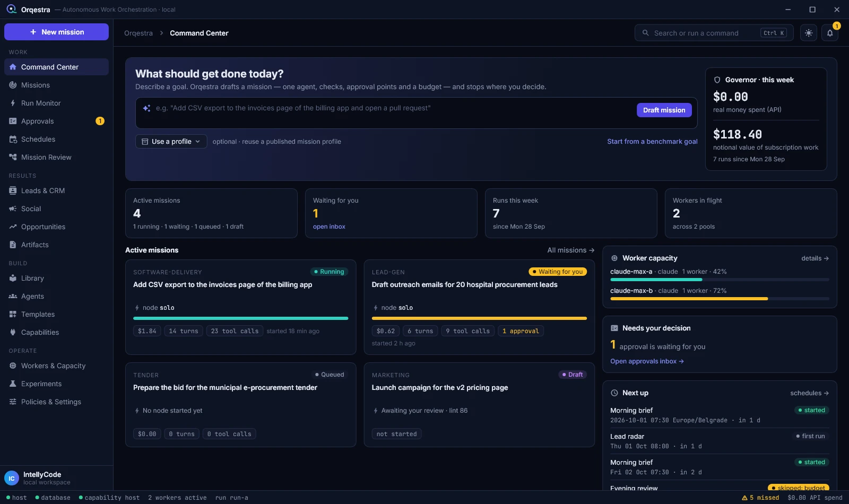The height and width of the screenshot is (504, 849).
Task: Click the Schedules calendar icon in sidebar
Action: tap(13, 139)
